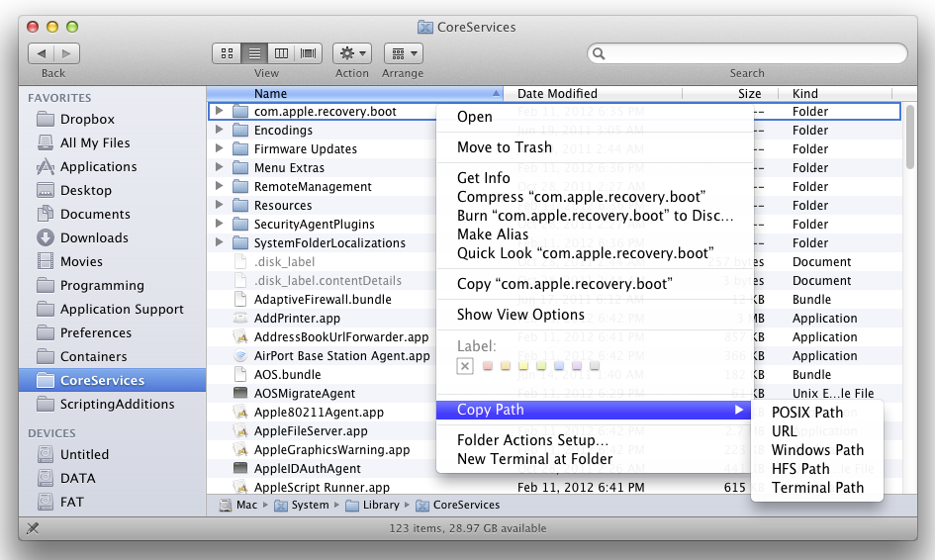
Task: Choose Open from the context menu
Action: click(595, 117)
